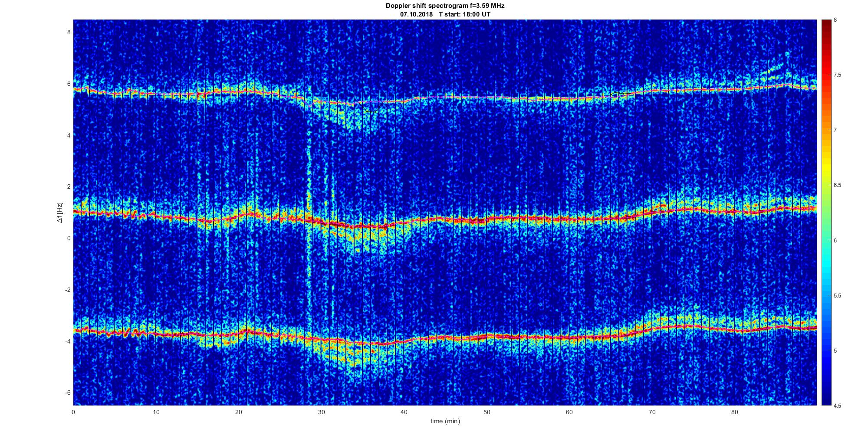Viewport: 868px width, 435px height.
Task: Click x-axis tick label '70'
Action: tap(652, 412)
